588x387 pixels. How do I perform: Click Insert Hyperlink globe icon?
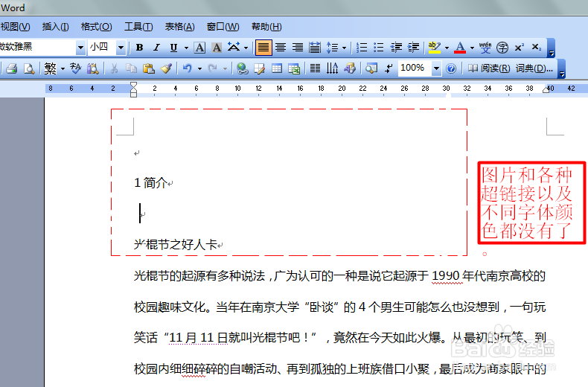pos(242,68)
